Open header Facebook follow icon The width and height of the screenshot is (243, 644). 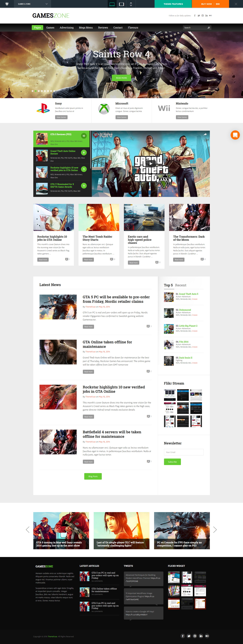tap(195, 15)
